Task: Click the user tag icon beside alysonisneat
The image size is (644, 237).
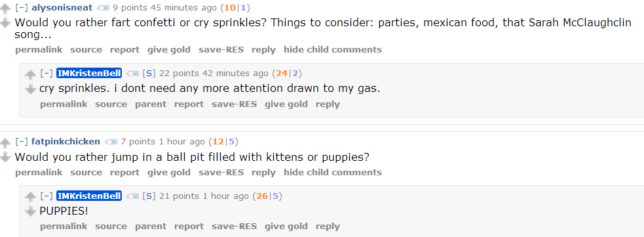Action: (103, 8)
